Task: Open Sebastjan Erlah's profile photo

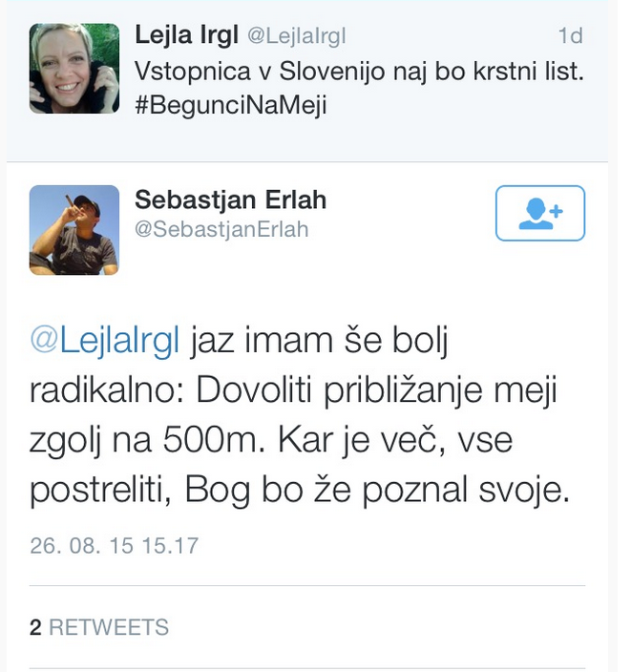Action: [74, 230]
